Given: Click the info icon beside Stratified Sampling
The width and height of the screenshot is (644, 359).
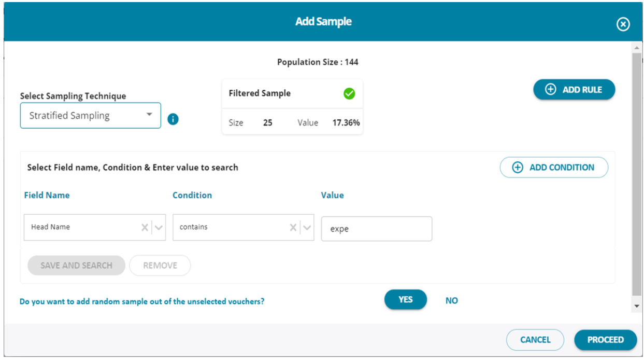Looking at the screenshot, I should click(173, 119).
